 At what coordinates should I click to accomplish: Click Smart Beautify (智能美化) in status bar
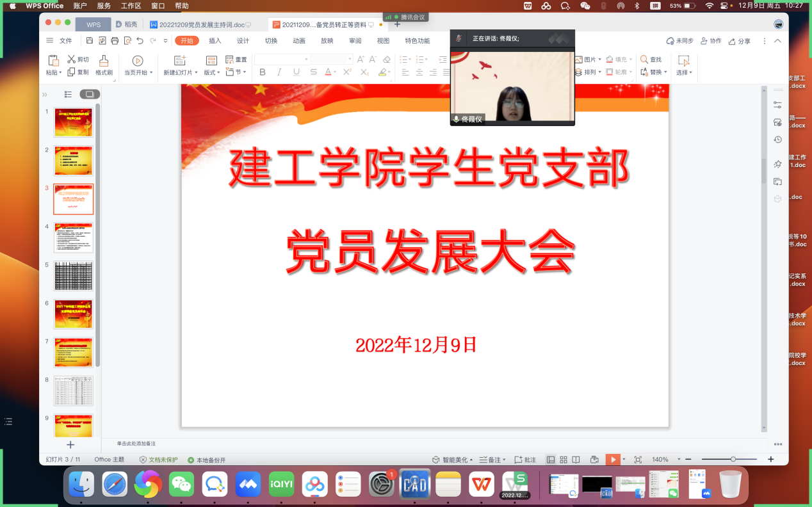[452, 460]
